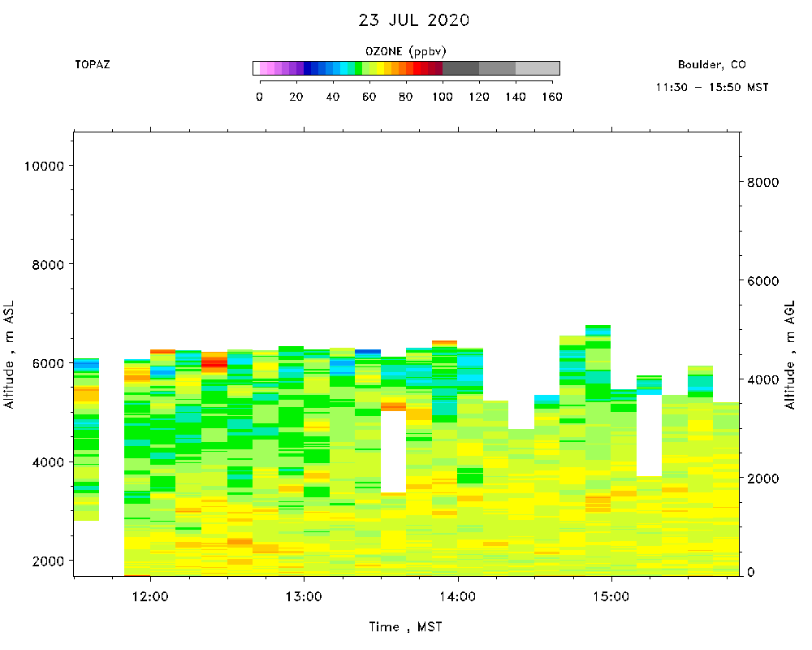Click the right axis label "0" AGL

point(751,572)
